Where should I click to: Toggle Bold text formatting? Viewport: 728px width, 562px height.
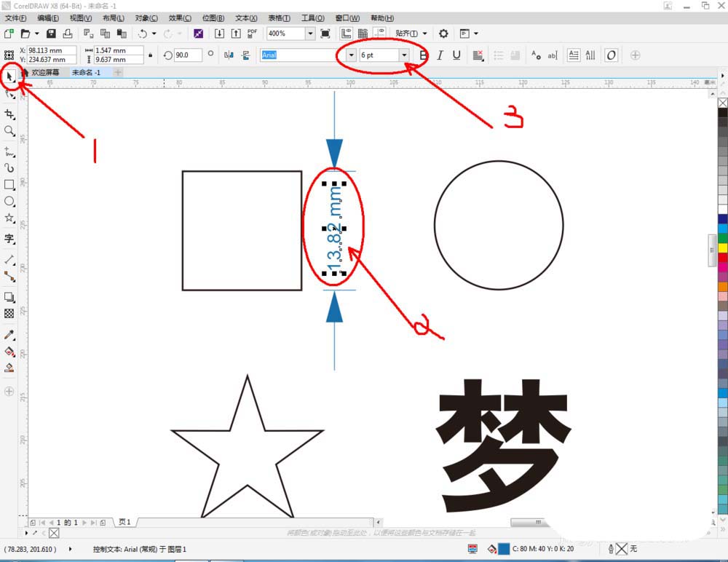pyautogui.click(x=422, y=55)
